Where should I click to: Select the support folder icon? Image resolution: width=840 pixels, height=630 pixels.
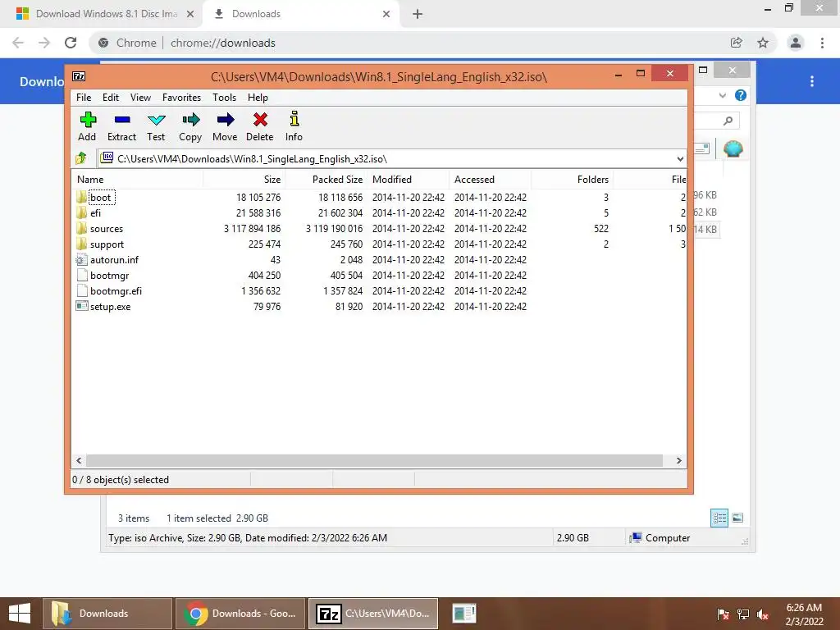[81, 244]
